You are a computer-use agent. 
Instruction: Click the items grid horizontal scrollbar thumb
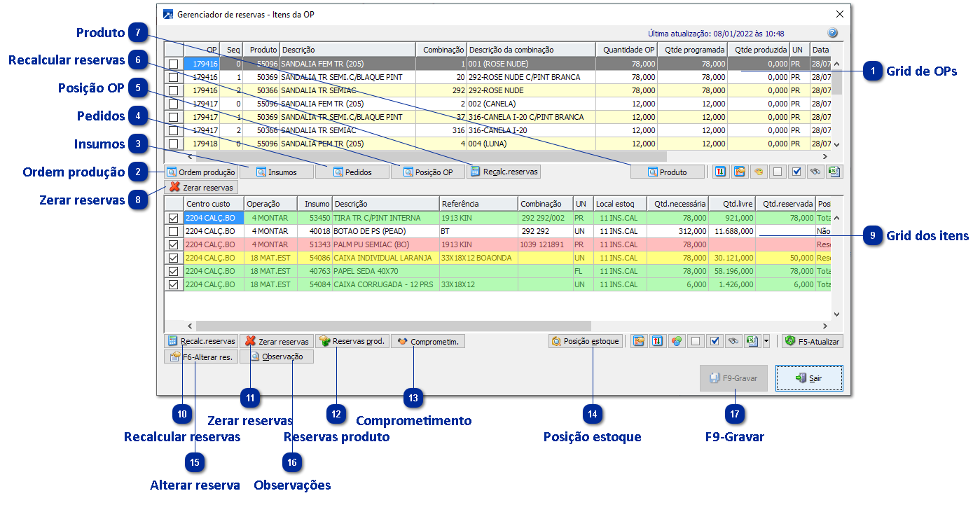(393, 326)
